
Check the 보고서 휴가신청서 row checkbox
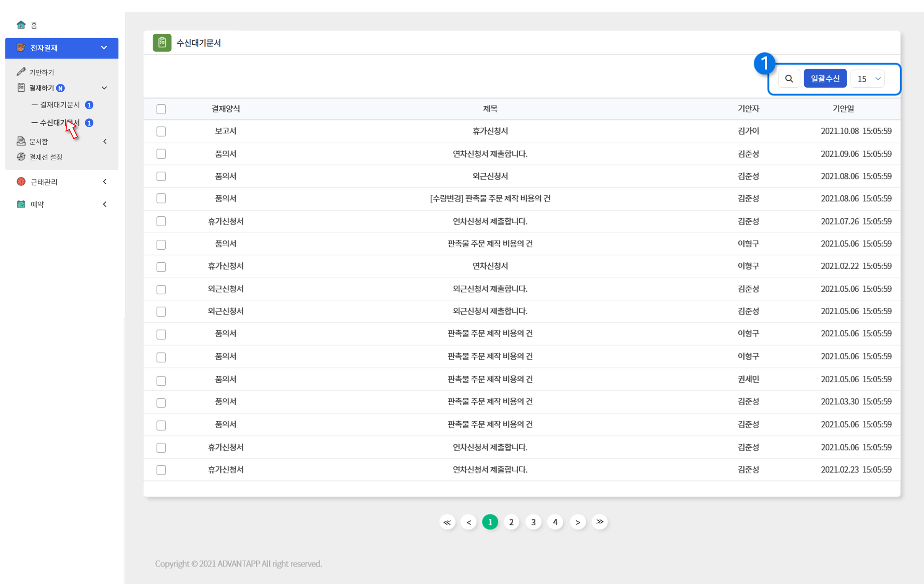pyautogui.click(x=161, y=131)
